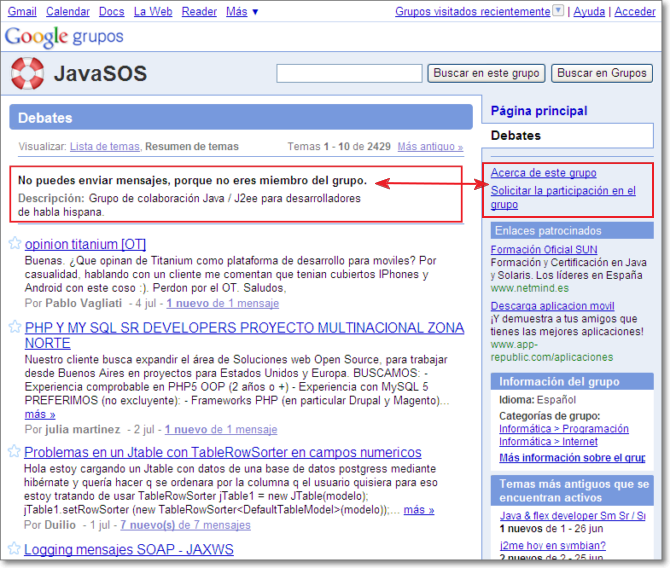
Task: Open Gmail from the top bar
Action: (x=22, y=12)
